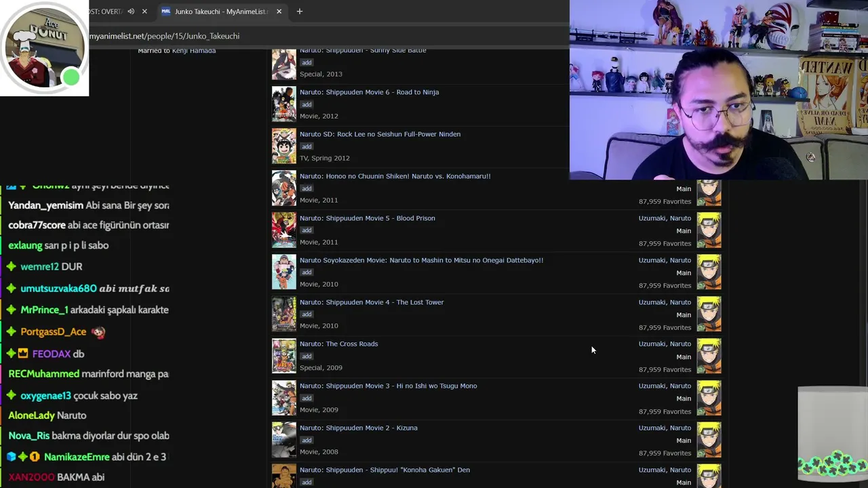Open Shippuuden Movie 3 - Hi no Ishi wo Tsugu Mono
The image size is (868, 488).
tap(388, 386)
